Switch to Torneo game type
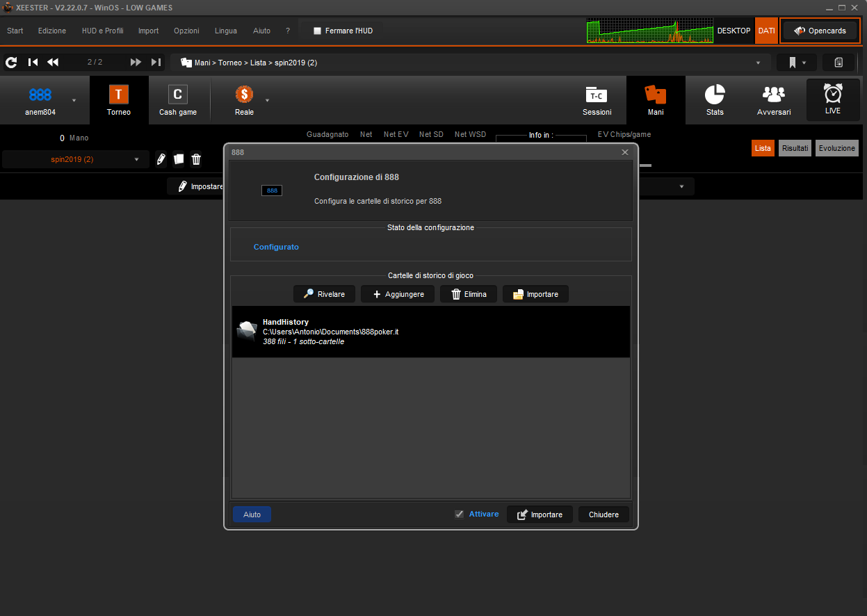 coord(119,100)
